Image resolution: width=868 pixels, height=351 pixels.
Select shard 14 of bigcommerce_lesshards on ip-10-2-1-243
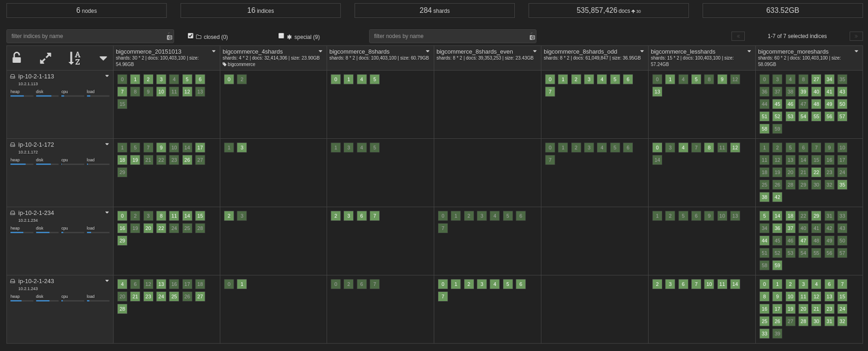point(735,284)
